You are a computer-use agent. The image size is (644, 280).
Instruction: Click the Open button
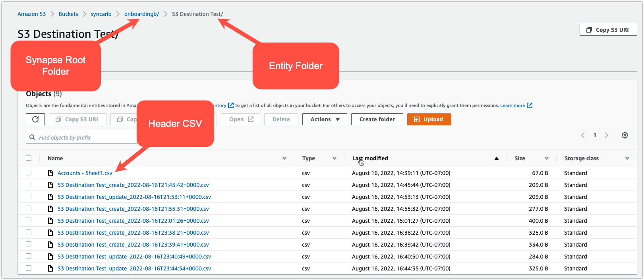241,119
